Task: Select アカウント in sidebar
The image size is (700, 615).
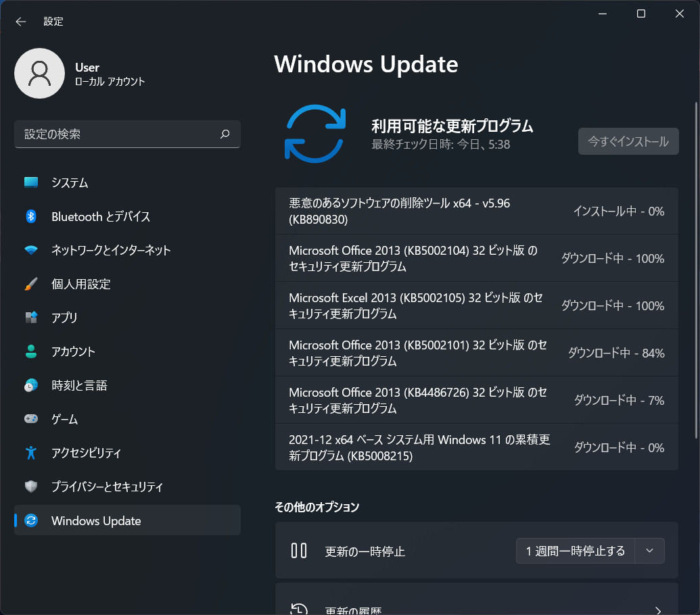Action: pyautogui.click(x=127, y=351)
